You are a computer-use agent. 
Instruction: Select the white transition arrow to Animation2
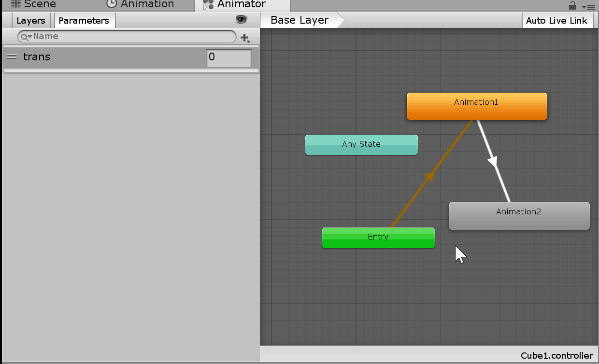(493, 161)
